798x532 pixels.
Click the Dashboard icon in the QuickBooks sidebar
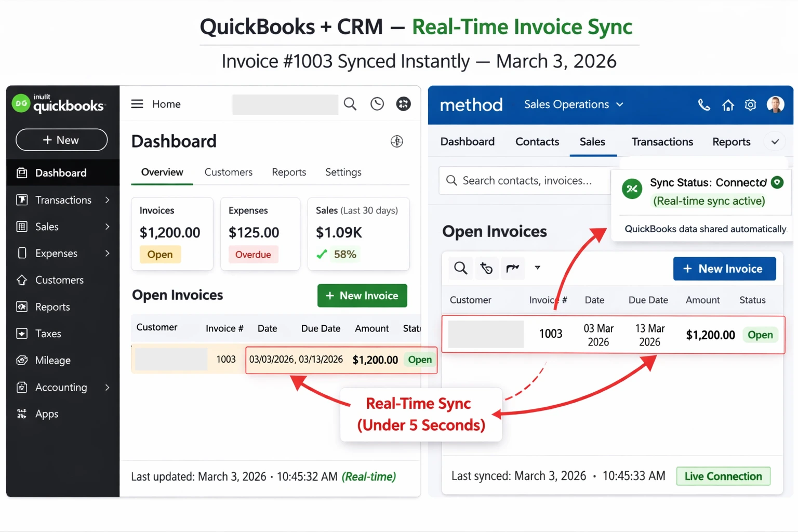click(22, 173)
